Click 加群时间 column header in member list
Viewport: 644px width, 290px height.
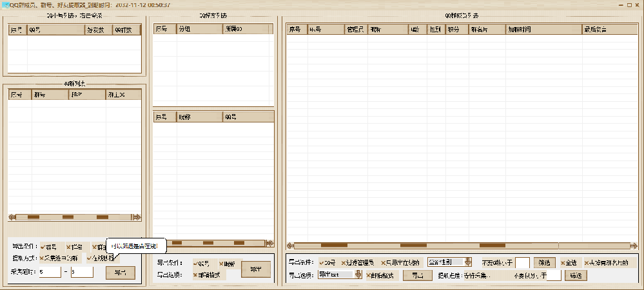click(544, 30)
